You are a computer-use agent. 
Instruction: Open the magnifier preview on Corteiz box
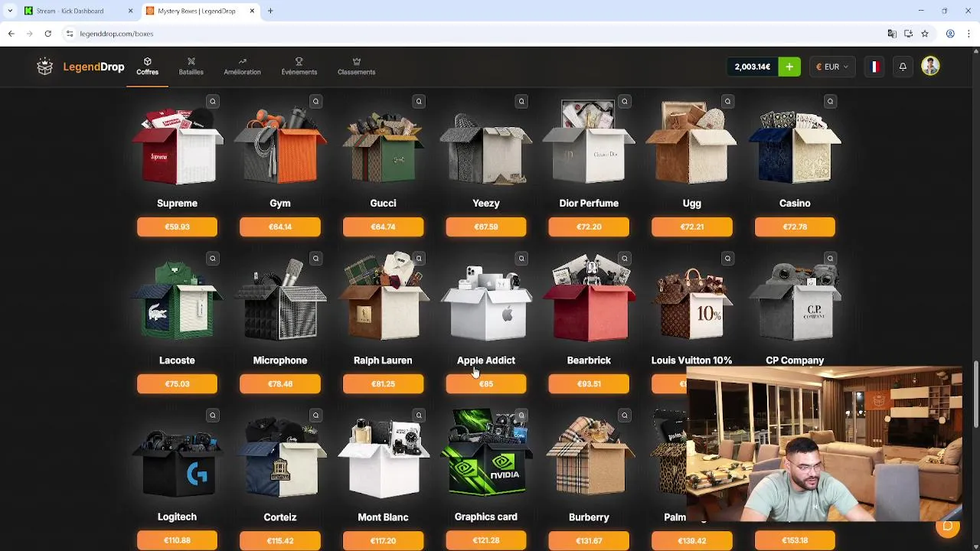(x=315, y=415)
